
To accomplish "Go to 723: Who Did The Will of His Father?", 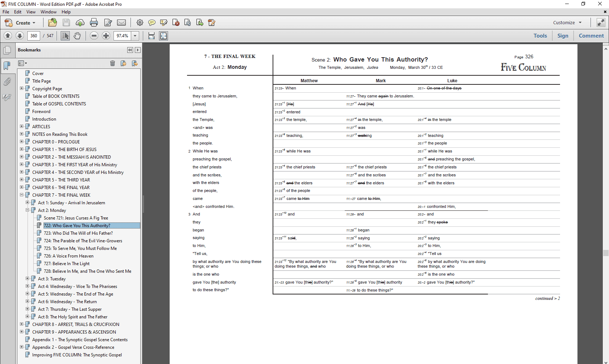I will click(78, 233).
